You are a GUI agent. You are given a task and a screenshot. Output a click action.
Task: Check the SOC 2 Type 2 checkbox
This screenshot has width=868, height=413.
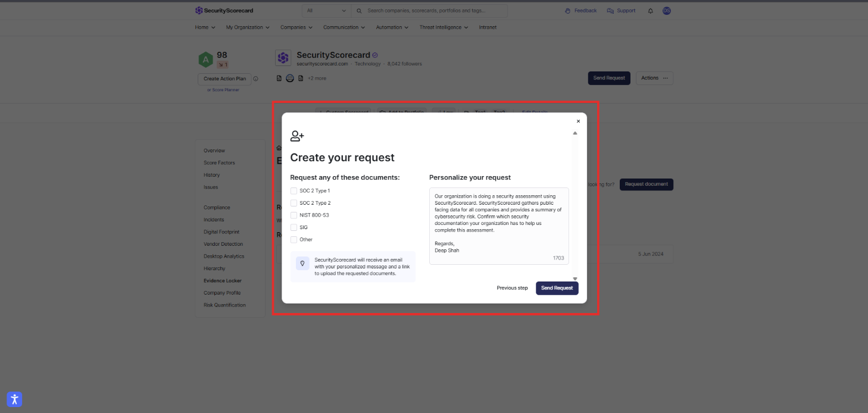tap(294, 203)
